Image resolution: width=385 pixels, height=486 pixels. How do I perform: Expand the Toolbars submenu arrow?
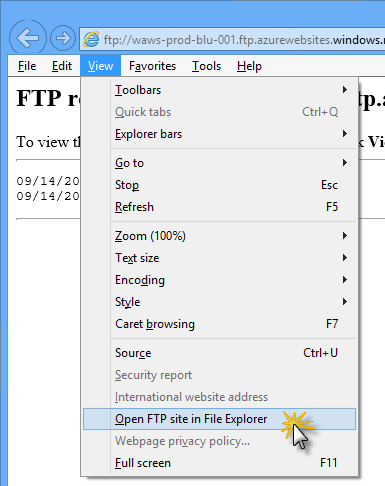pos(345,90)
